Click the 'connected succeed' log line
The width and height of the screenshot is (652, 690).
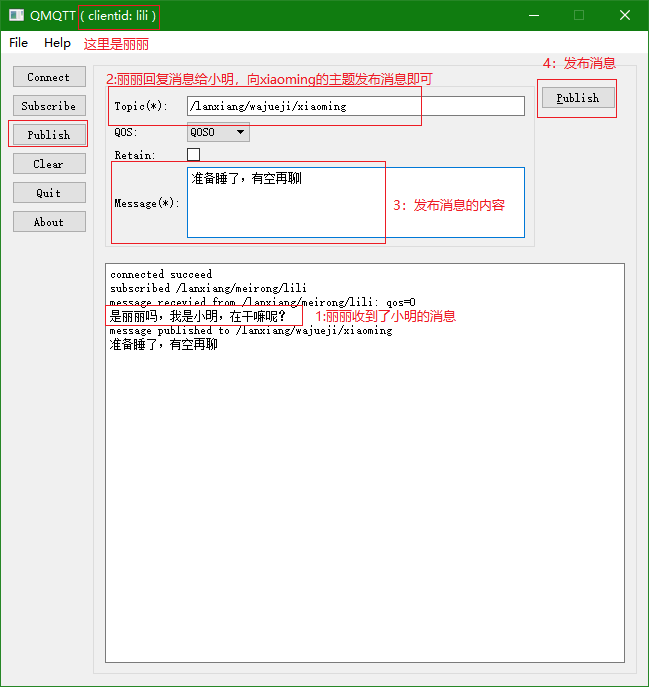(x=161, y=274)
